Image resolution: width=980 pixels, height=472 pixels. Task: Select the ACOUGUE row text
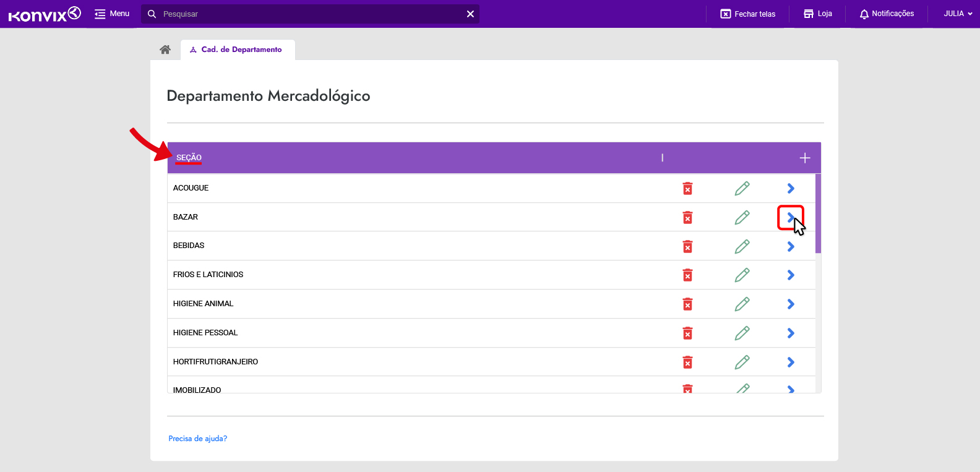click(x=191, y=188)
